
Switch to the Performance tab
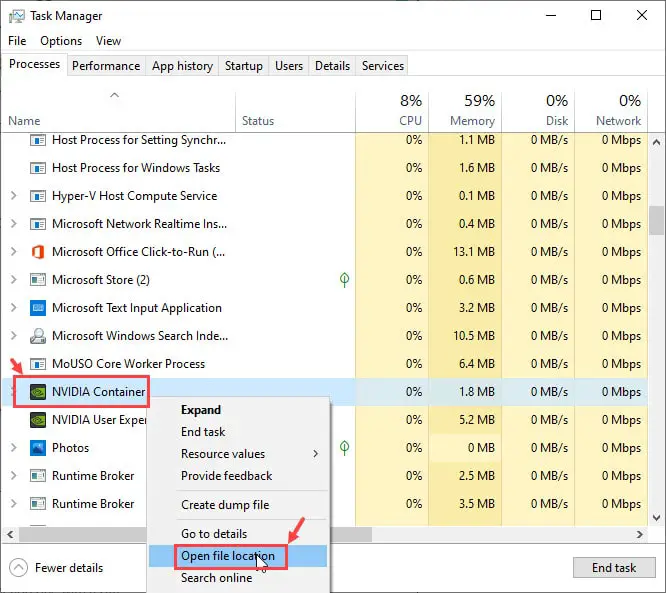(106, 66)
